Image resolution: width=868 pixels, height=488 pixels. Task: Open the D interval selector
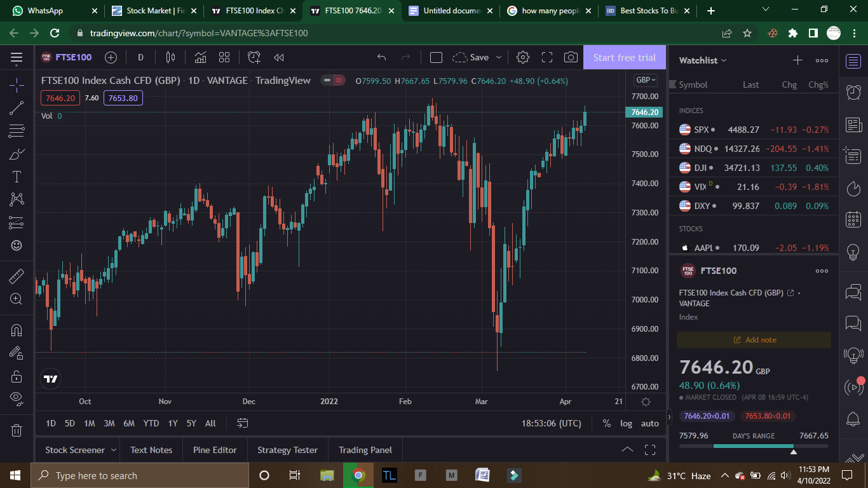tap(140, 57)
